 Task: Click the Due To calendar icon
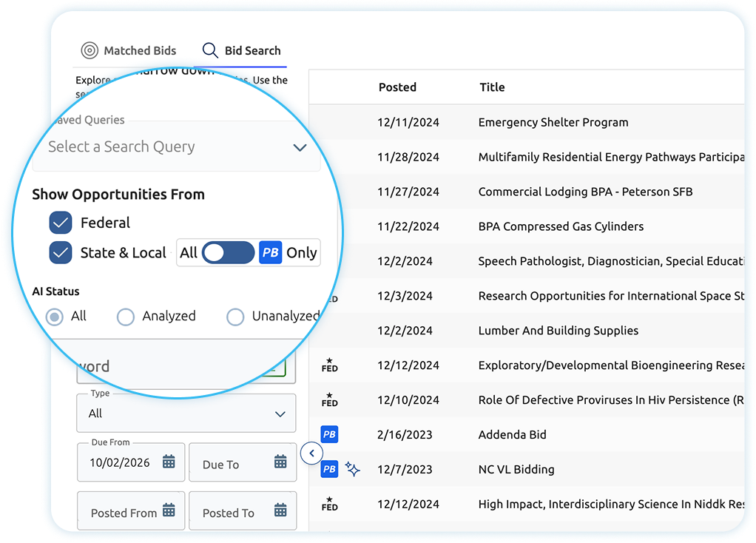pos(280,462)
